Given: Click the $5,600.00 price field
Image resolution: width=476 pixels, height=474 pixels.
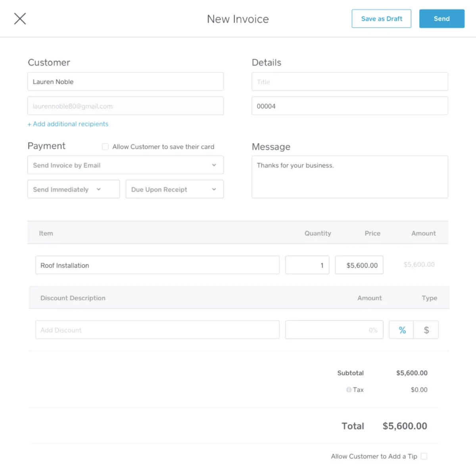Looking at the screenshot, I should click(359, 265).
